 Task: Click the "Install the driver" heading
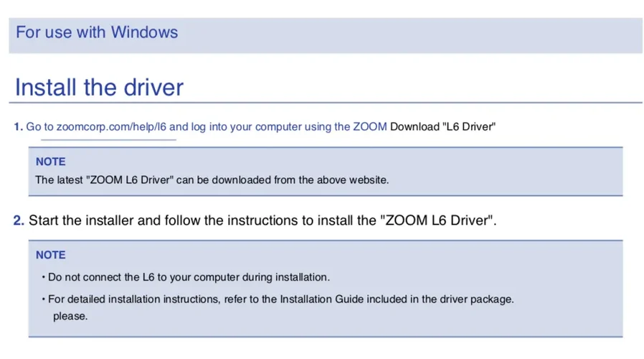[x=99, y=88]
